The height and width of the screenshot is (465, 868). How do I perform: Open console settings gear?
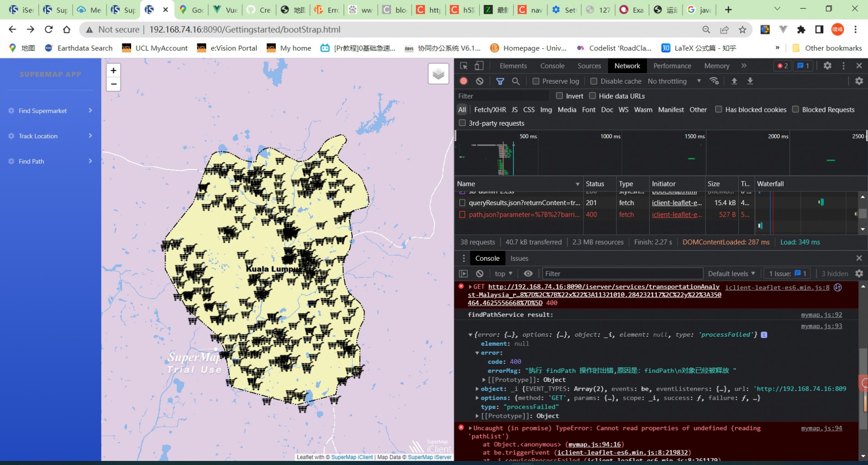tap(859, 274)
